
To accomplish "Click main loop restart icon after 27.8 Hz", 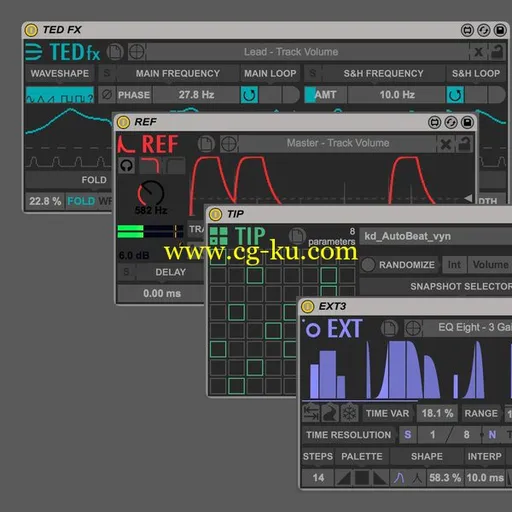I will pyautogui.click(x=249, y=95).
